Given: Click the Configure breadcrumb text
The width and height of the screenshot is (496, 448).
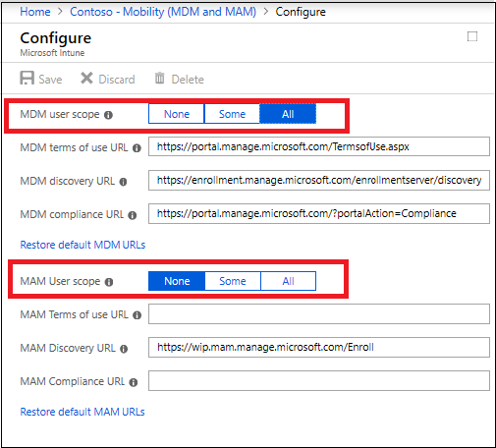Looking at the screenshot, I should [301, 12].
